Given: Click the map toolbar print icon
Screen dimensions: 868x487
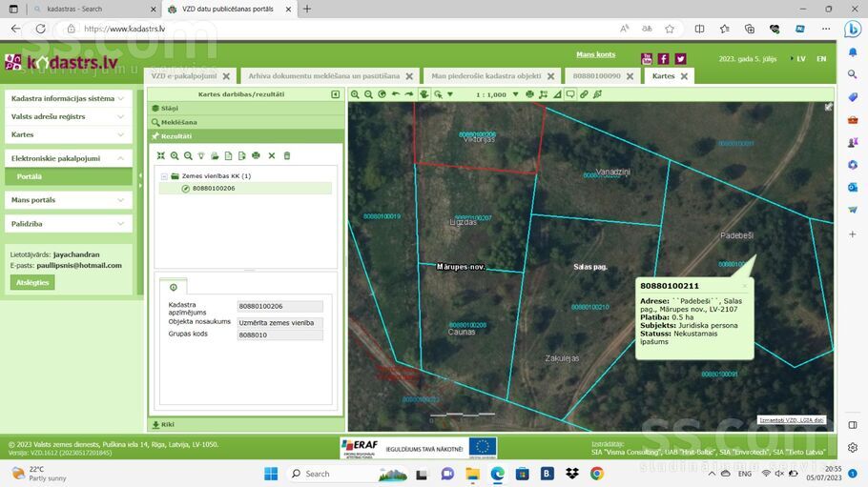Looking at the screenshot, I should click(529, 94).
